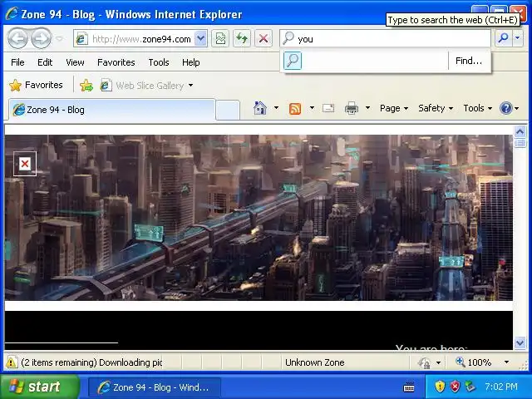This screenshot has height=399, width=532.
Task: Click the 100% zoom level button
Action: click(x=474, y=362)
